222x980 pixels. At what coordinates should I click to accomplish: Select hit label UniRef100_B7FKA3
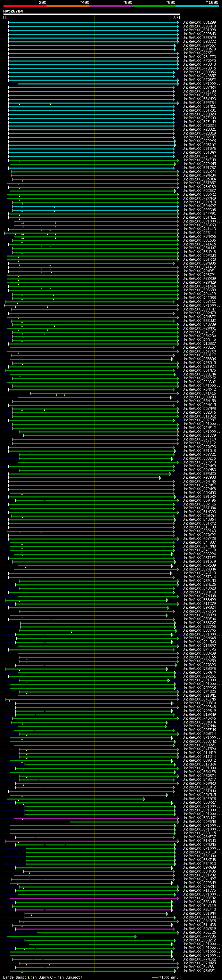coord(199,118)
